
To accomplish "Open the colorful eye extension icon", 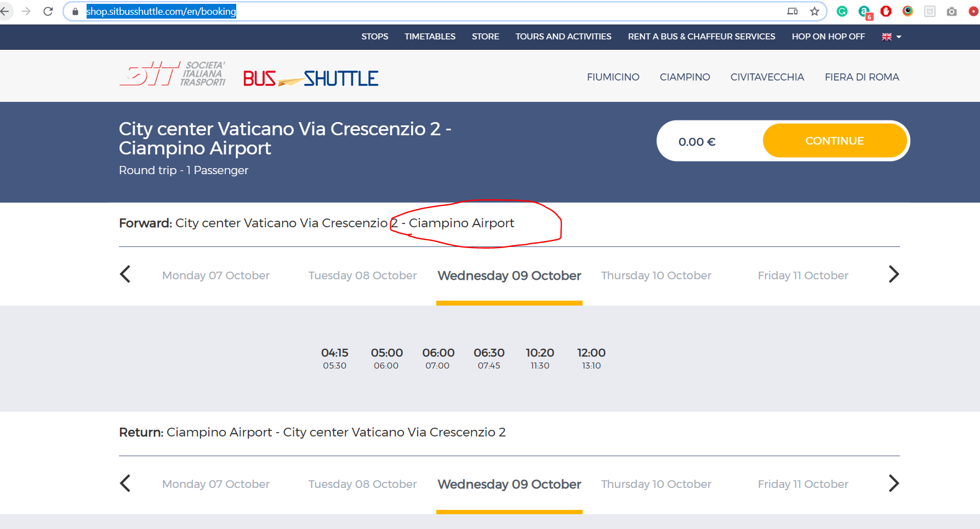I will [908, 11].
